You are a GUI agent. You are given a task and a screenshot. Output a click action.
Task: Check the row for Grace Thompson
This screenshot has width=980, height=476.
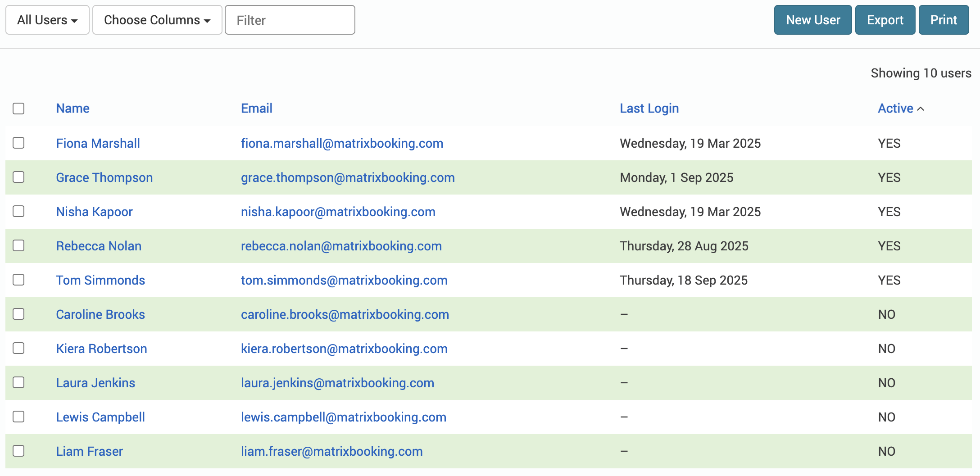18,177
